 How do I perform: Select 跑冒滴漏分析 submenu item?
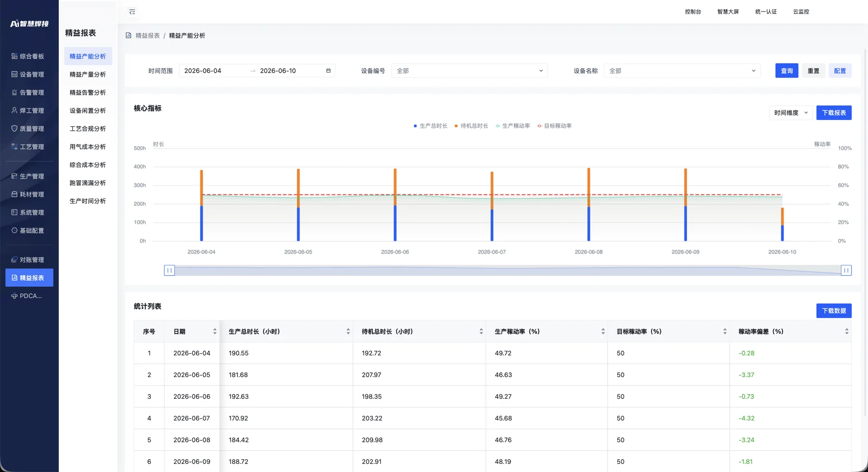click(x=88, y=183)
